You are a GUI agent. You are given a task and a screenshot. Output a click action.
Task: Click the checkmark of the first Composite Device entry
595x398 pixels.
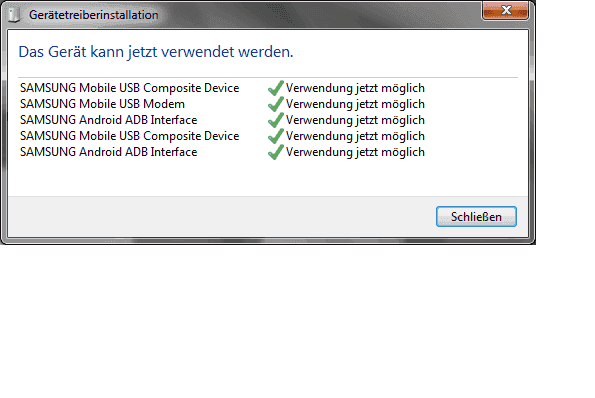[276, 88]
